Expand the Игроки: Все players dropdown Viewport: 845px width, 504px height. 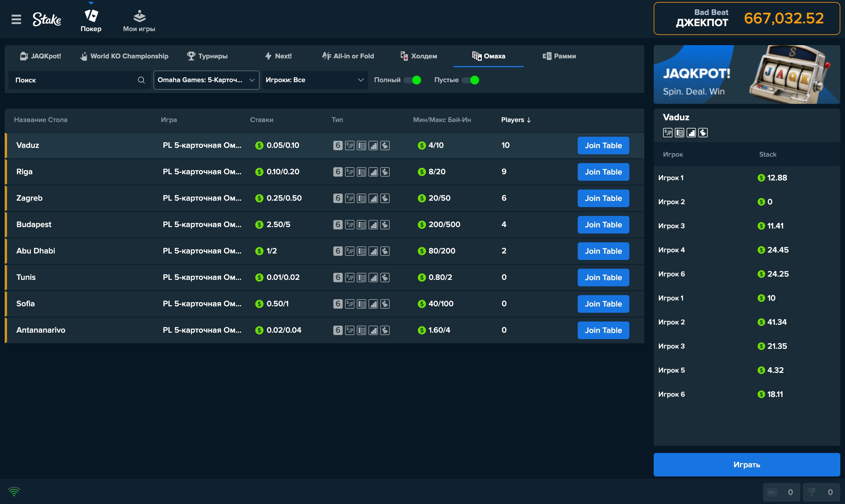click(x=315, y=80)
